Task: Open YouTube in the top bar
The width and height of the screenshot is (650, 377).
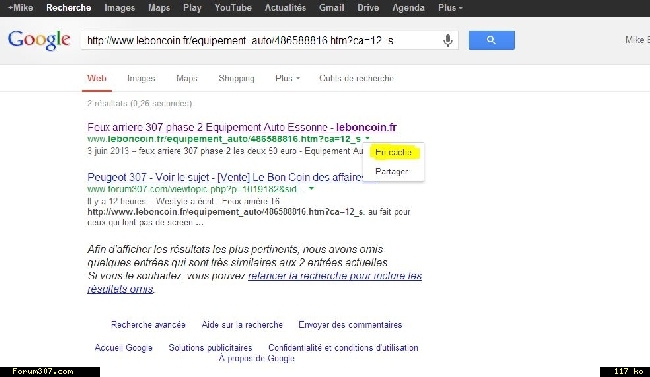Action: 233,8
